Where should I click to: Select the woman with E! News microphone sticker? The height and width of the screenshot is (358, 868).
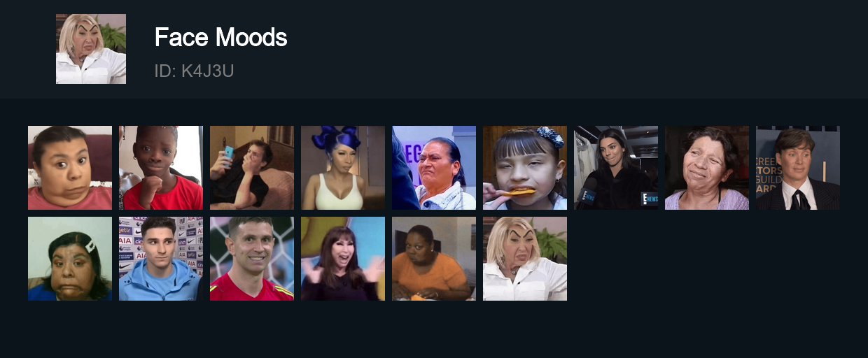(x=616, y=168)
